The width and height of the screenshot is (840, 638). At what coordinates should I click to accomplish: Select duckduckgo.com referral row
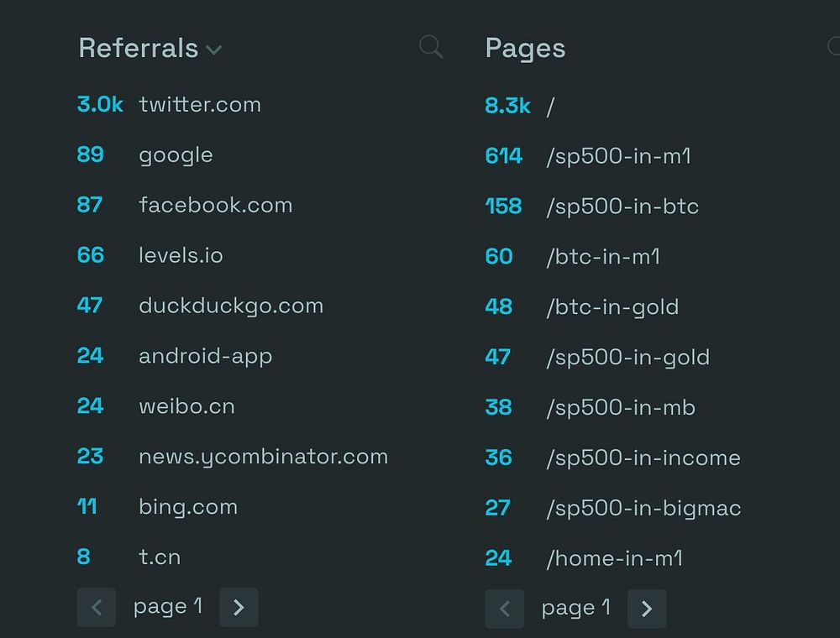[x=231, y=306]
